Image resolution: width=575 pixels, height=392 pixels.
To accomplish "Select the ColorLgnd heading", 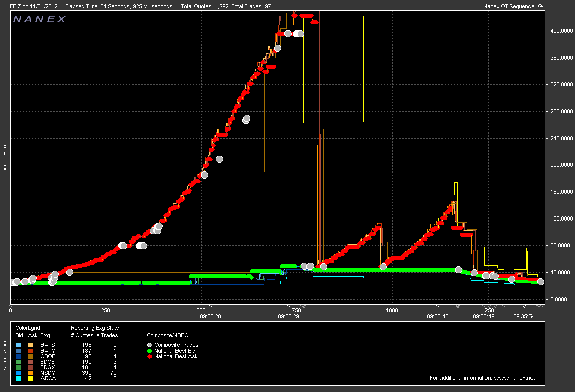I will click(x=28, y=328).
